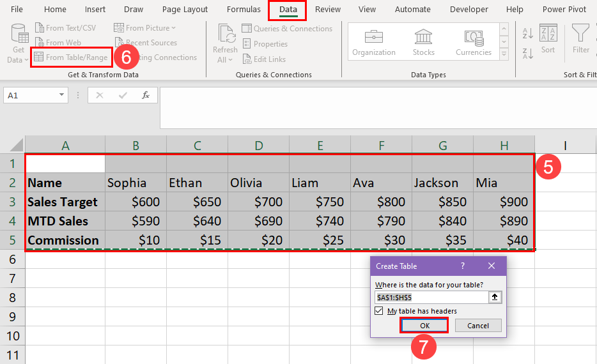Select row 3 header

(12, 202)
